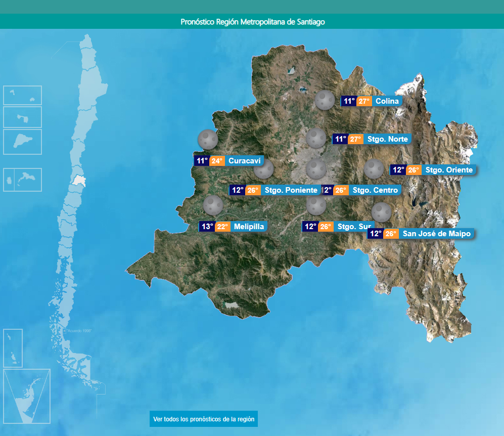Select the moon icon above Stgo. Sur
Viewport: 504px width, 436px height.
point(316,204)
